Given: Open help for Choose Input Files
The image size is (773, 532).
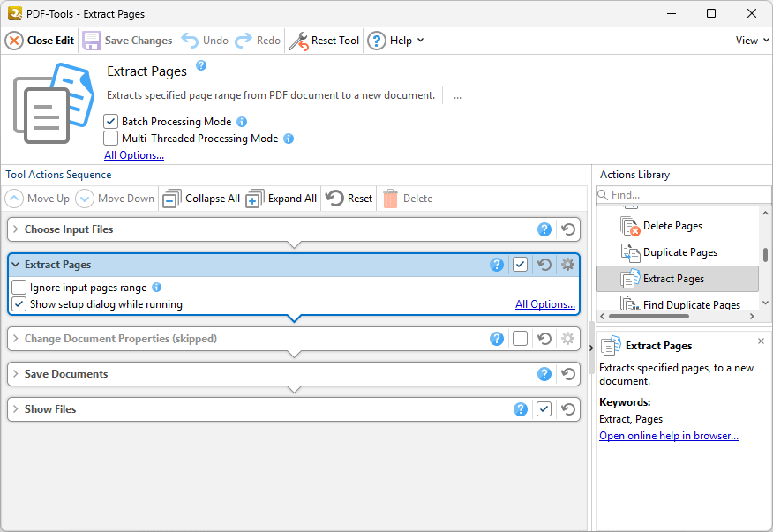Looking at the screenshot, I should pyautogui.click(x=544, y=229).
